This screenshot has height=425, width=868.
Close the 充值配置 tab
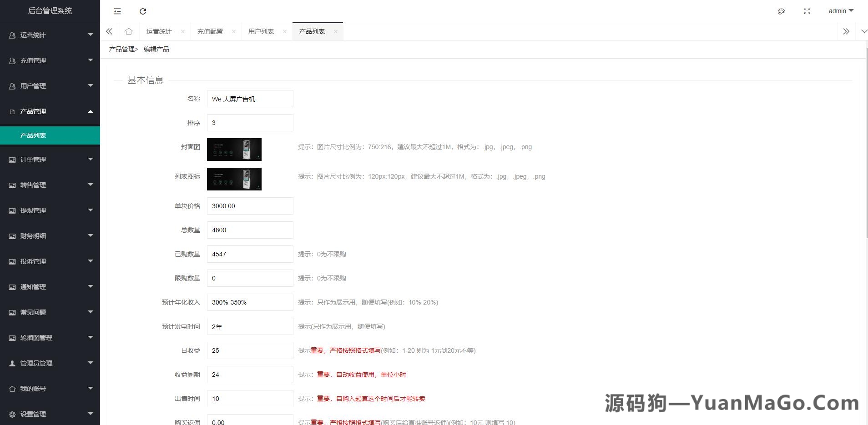[234, 31]
